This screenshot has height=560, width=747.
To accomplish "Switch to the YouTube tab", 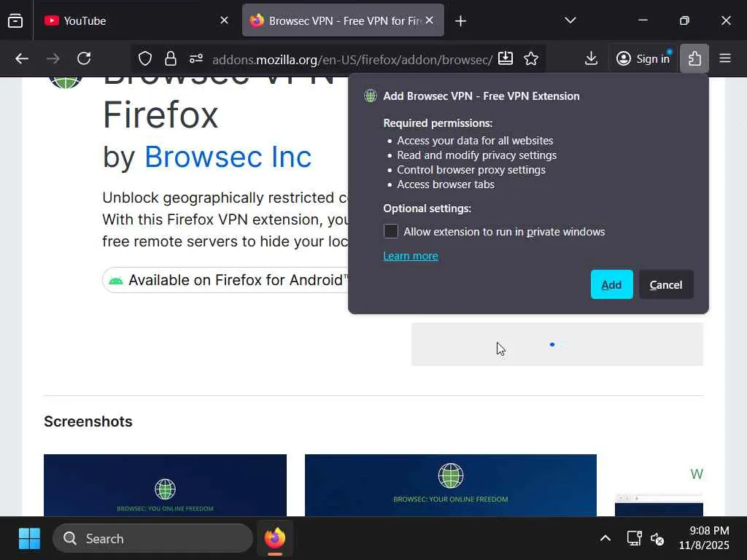I will click(x=128, y=20).
